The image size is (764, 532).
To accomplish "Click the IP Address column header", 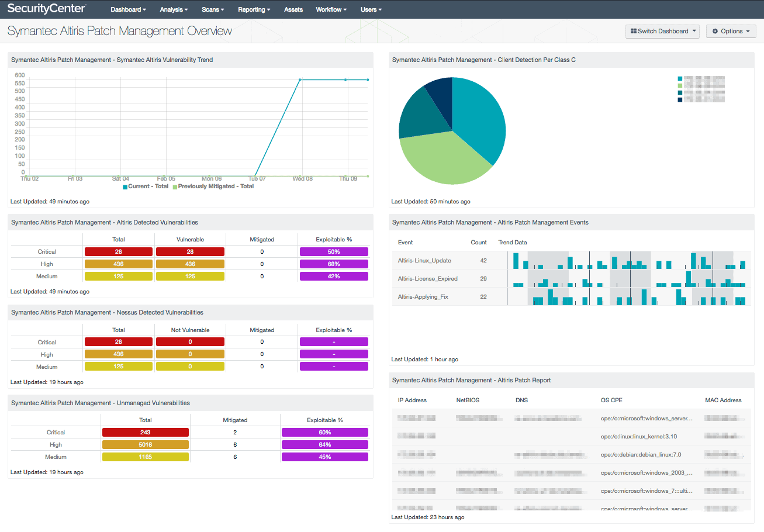I will tap(412, 400).
